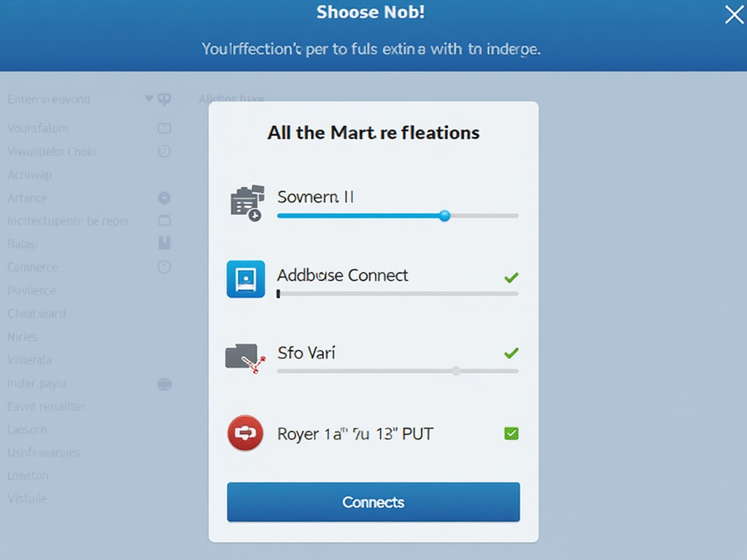
Task: Select Vistuile sidebar entry
Action: pyautogui.click(x=27, y=499)
